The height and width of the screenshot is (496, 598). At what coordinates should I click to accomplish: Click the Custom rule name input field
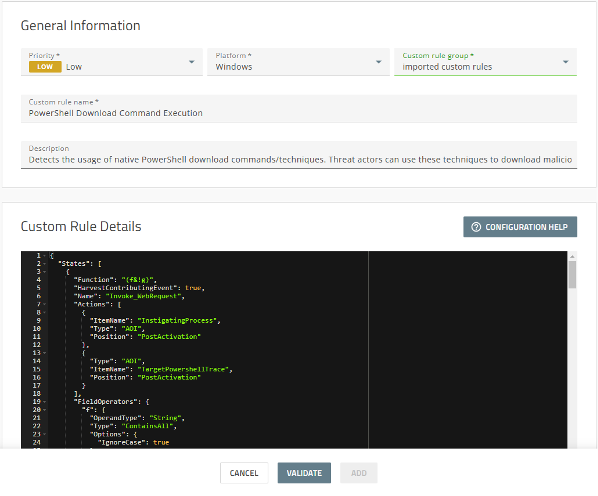point(299,109)
